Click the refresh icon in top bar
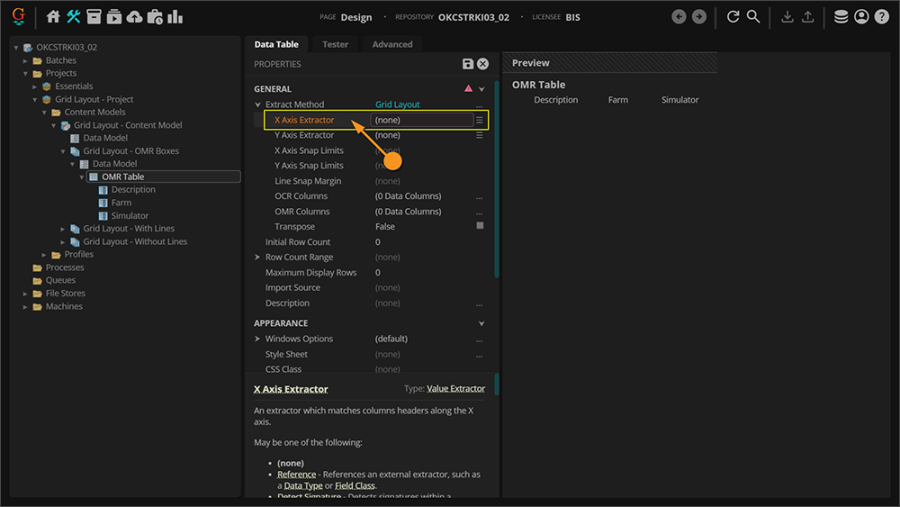900x507 pixels. [733, 17]
